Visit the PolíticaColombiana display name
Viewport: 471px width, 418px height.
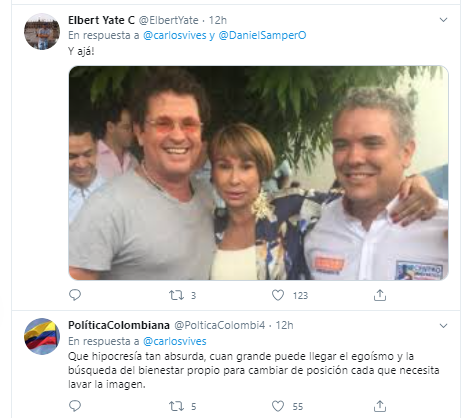click(119, 325)
